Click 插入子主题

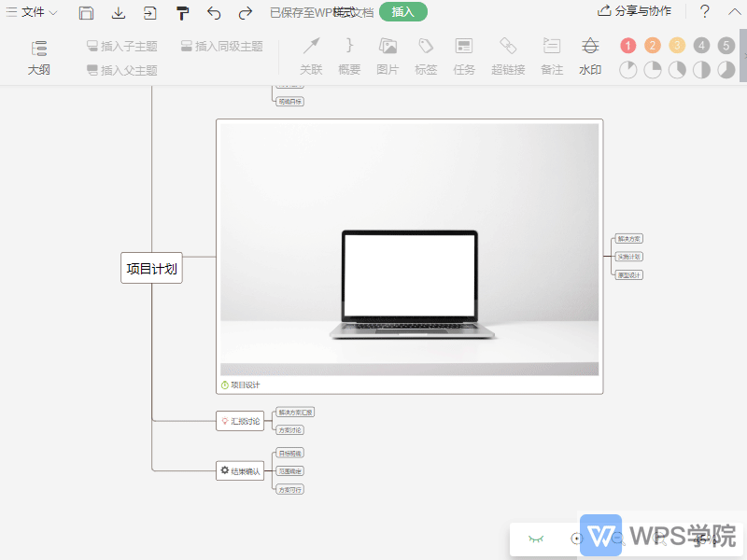tap(122, 46)
